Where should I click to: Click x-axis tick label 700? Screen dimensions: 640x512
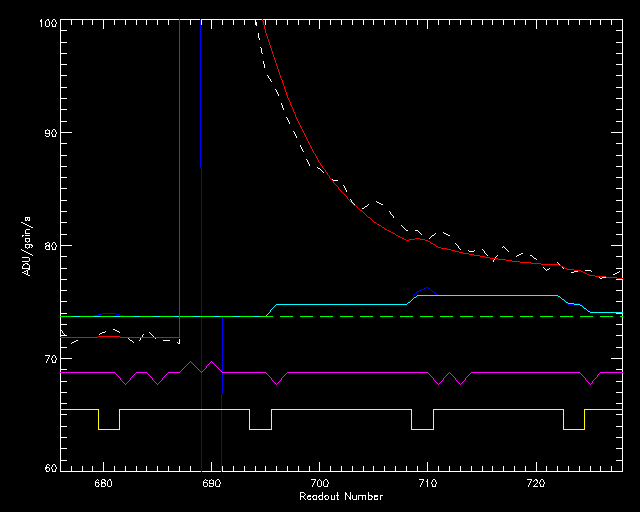point(320,484)
